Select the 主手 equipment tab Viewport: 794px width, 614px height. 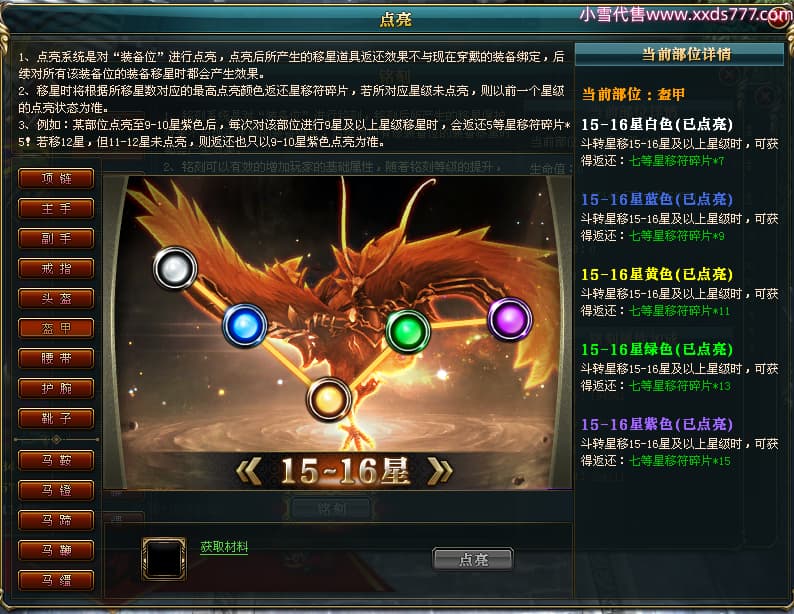pos(56,208)
